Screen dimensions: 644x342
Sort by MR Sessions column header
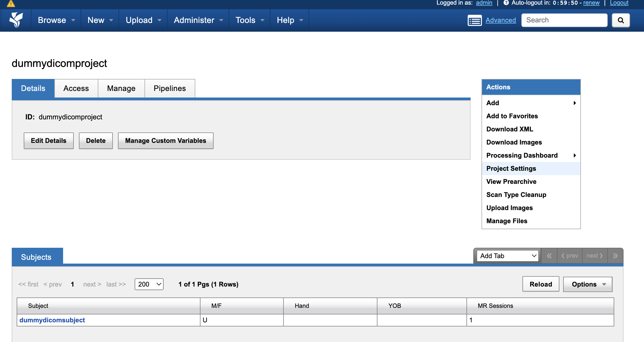[x=540, y=306]
